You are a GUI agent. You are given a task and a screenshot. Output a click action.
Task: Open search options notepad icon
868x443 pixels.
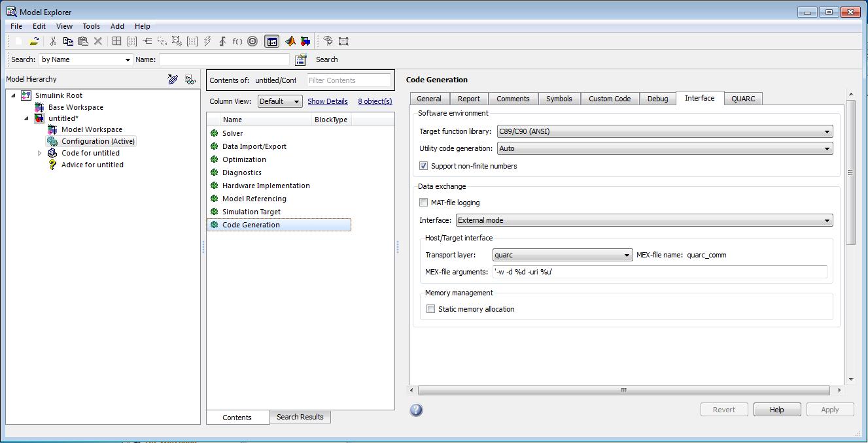click(301, 60)
